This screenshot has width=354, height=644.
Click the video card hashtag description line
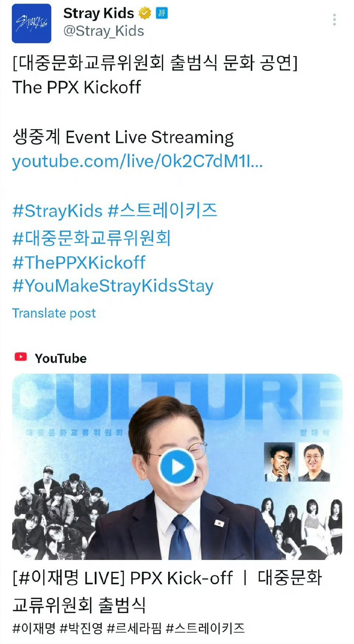click(128, 628)
